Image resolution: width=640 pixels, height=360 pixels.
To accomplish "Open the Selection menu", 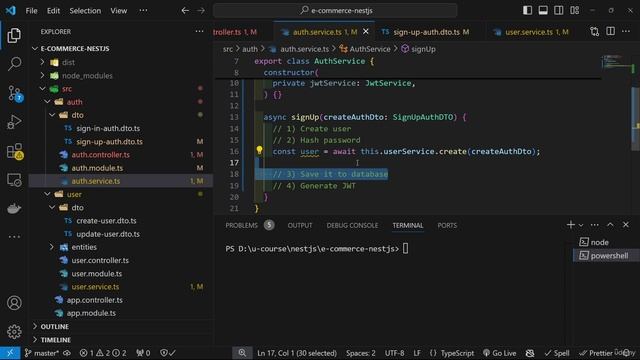I will (x=85, y=11).
